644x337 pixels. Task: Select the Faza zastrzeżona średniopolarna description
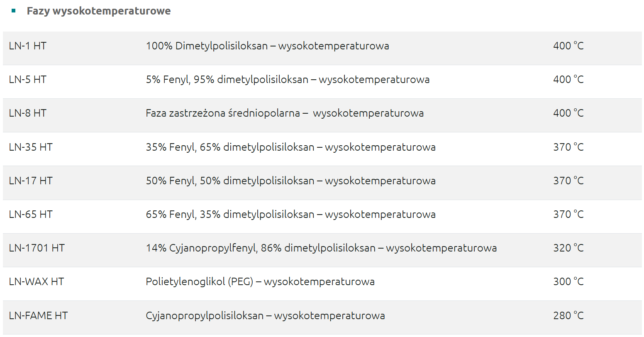[x=285, y=113]
